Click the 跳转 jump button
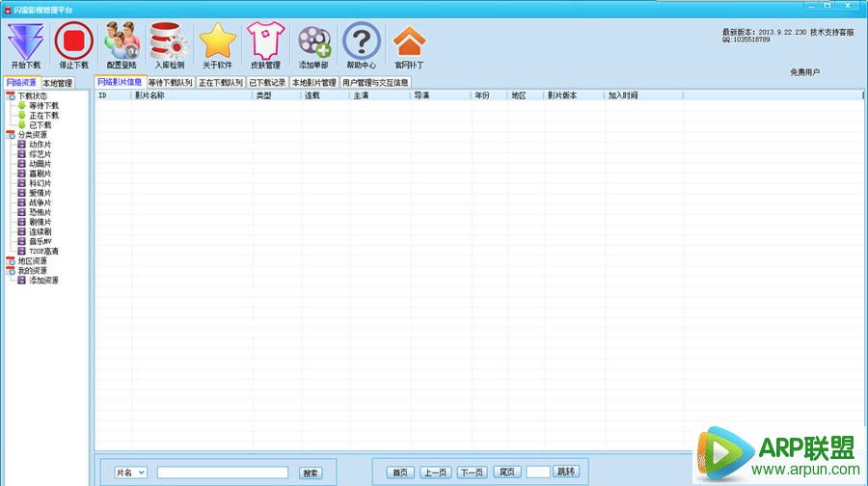 point(567,472)
